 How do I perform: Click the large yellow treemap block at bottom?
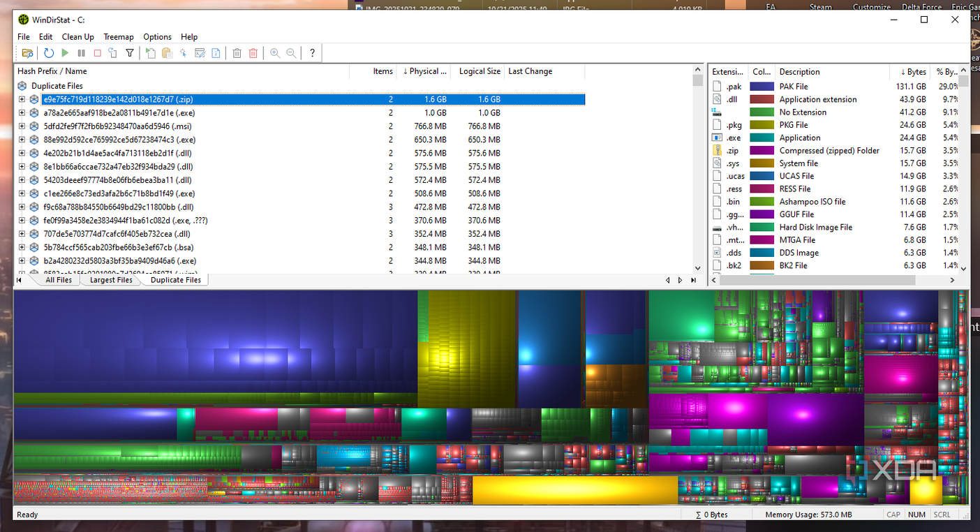pos(575,490)
